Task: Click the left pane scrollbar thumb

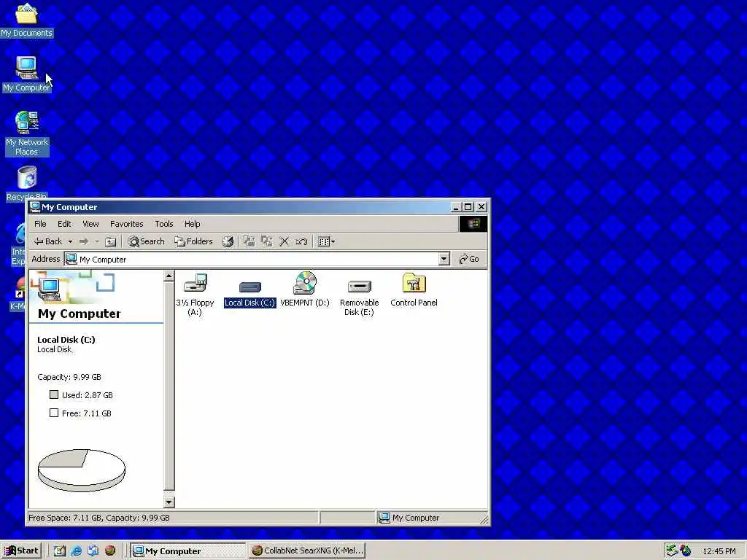Action: [169, 386]
